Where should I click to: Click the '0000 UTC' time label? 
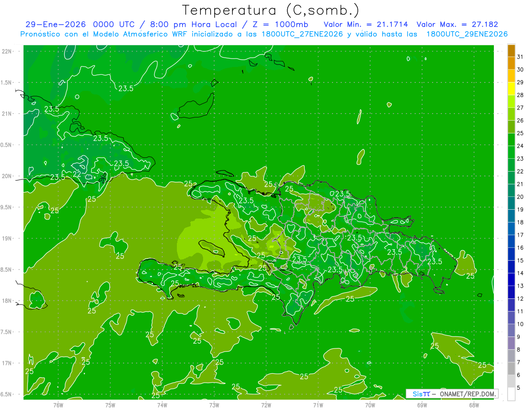tap(115, 24)
